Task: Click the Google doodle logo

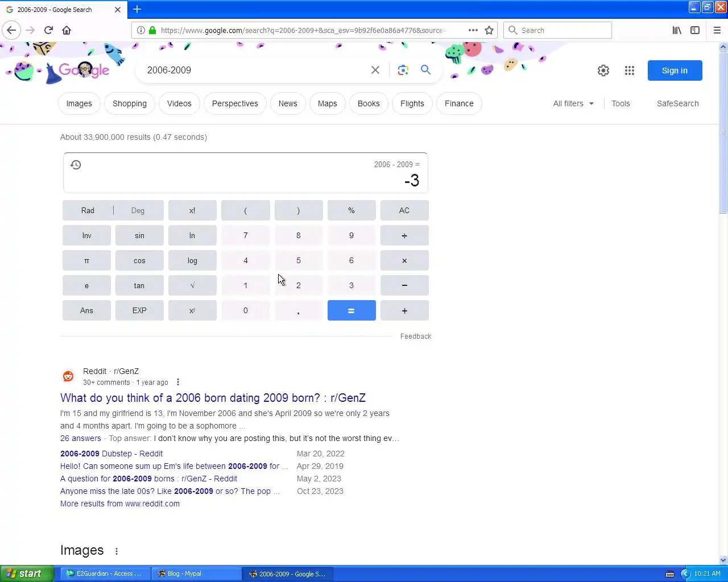Action: coord(84,70)
